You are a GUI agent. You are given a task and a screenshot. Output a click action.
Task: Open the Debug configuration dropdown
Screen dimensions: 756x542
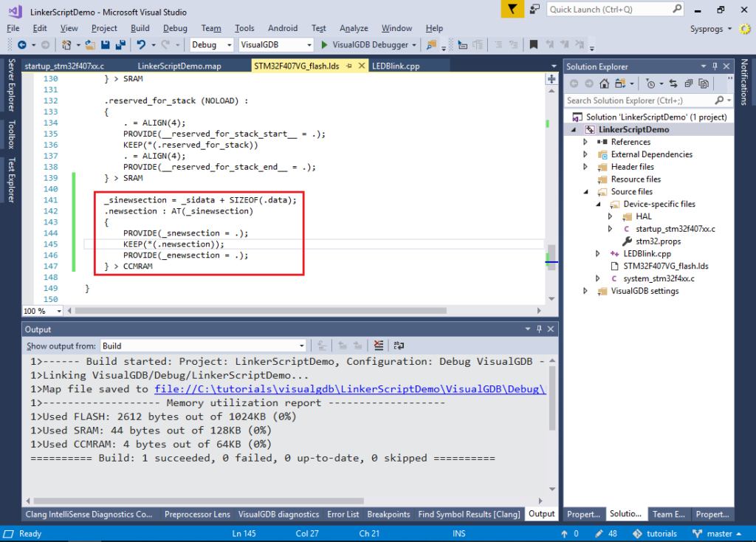(230, 44)
